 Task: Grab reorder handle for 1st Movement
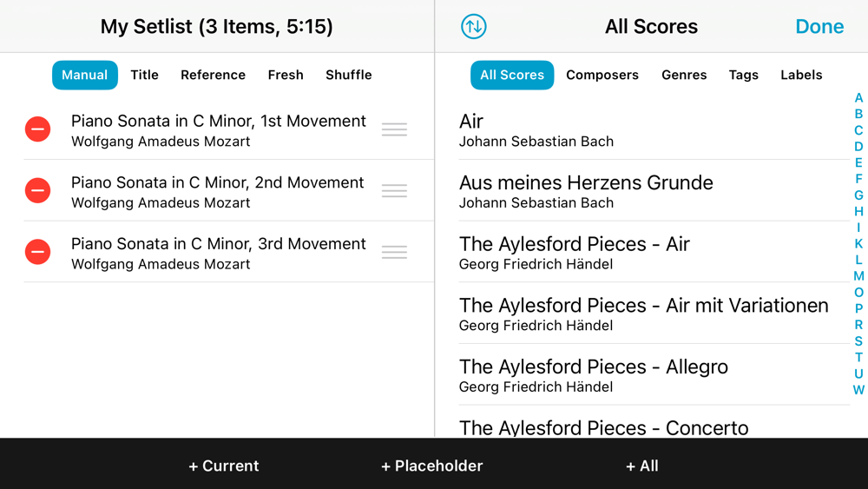click(394, 129)
